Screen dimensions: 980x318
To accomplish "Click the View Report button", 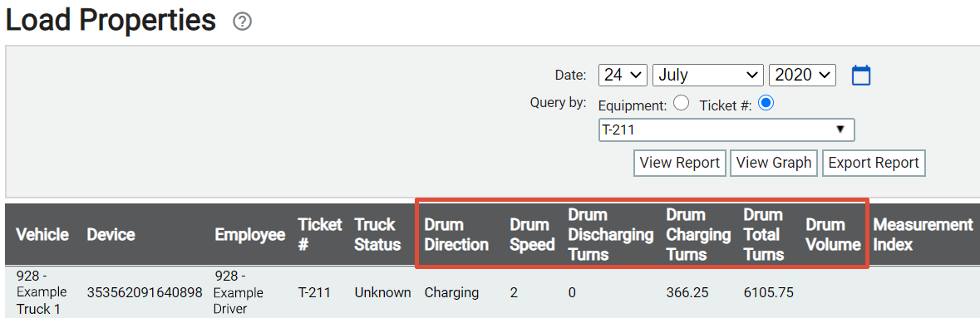I will [680, 163].
